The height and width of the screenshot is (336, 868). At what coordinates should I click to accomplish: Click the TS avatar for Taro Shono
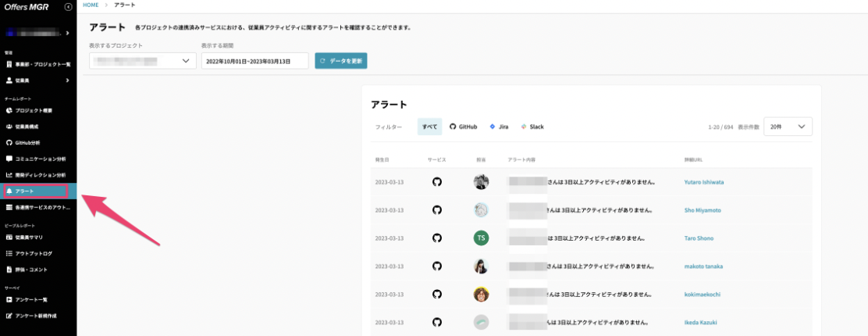481,238
